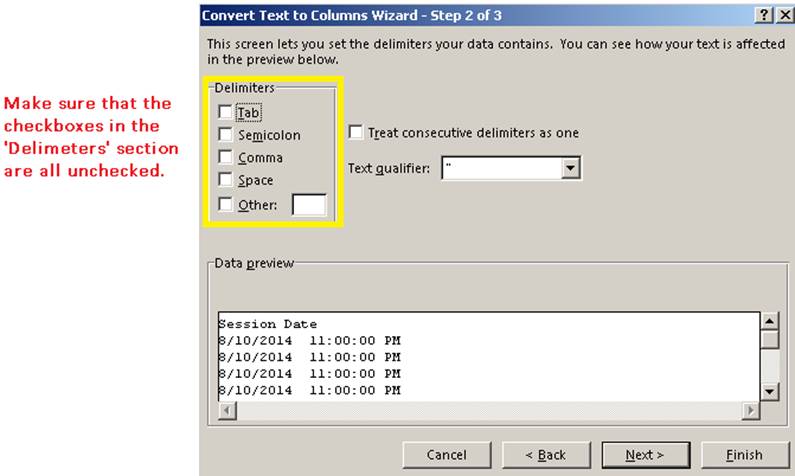Proceed with the Next button
The width and height of the screenshot is (795, 476).
click(644, 454)
